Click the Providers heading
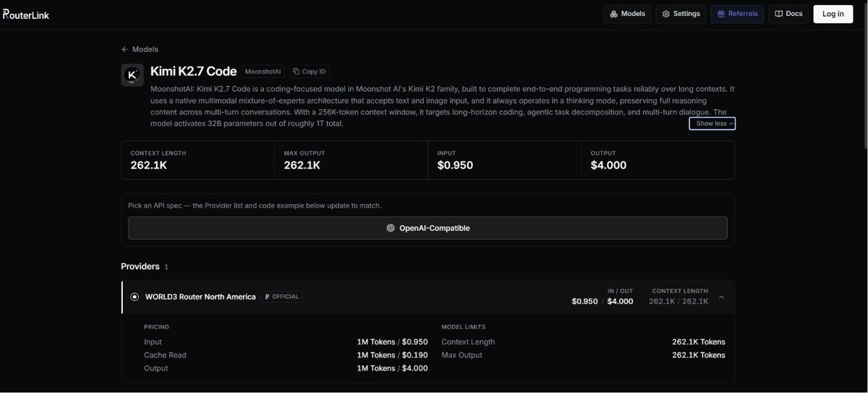 [140, 266]
